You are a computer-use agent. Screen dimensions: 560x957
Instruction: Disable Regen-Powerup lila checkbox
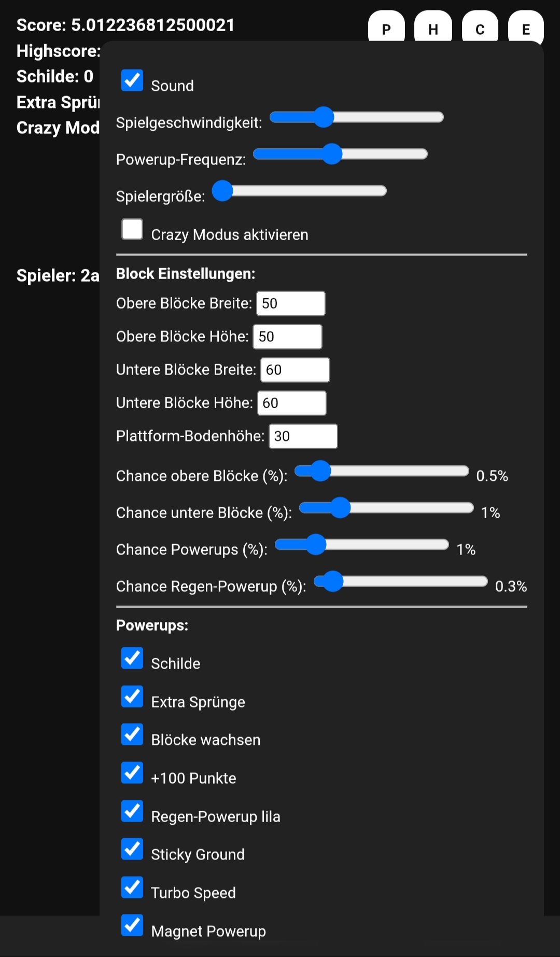click(x=132, y=811)
